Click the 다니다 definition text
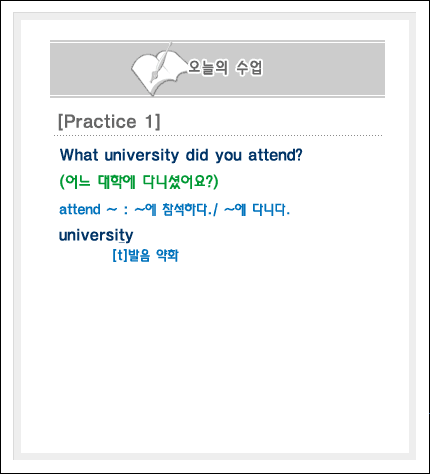Viewport: 430px width, 474px height. pos(269,210)
